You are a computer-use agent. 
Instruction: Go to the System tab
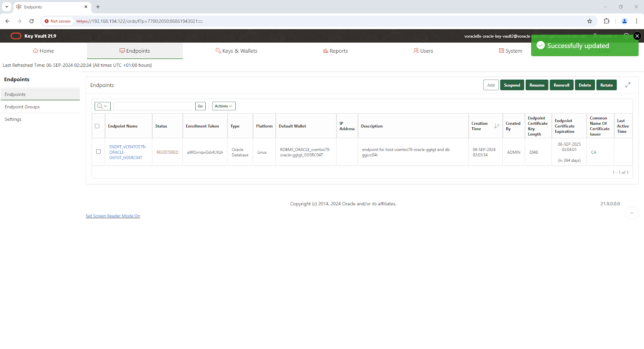[510, 51]
